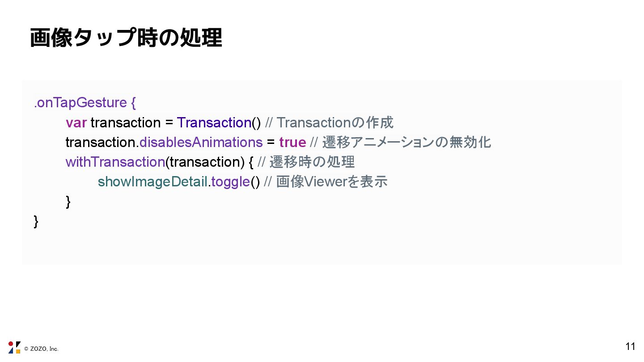The image size is (644, 362).
Task: Click the showImageDetail variable
Action: 153,182
